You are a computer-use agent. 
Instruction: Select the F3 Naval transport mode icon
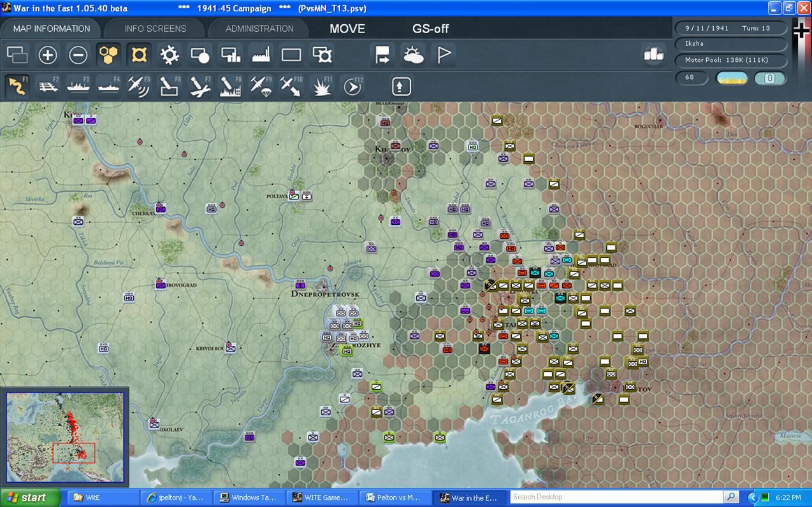click(78, 86)
